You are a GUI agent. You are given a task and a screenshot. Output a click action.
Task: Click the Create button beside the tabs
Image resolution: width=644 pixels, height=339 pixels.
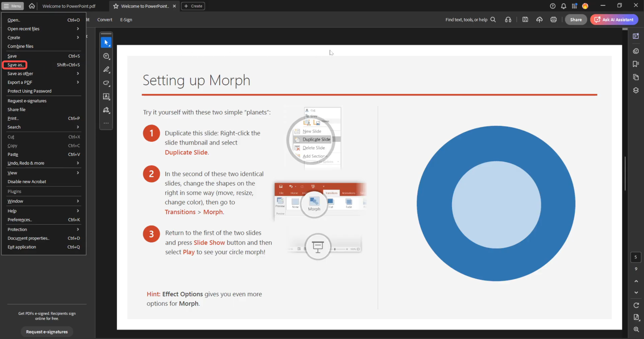click(x=193, y=6)
